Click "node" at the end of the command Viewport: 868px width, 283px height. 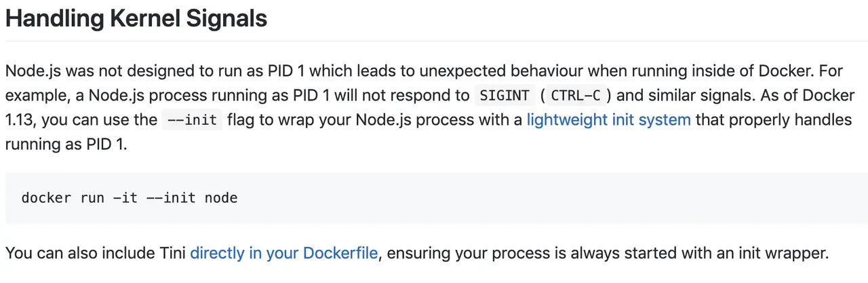(221, 198)
